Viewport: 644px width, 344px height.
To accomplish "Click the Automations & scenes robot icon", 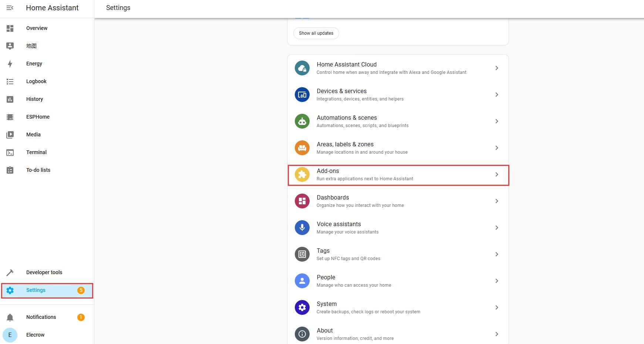I will pos(302,121).
